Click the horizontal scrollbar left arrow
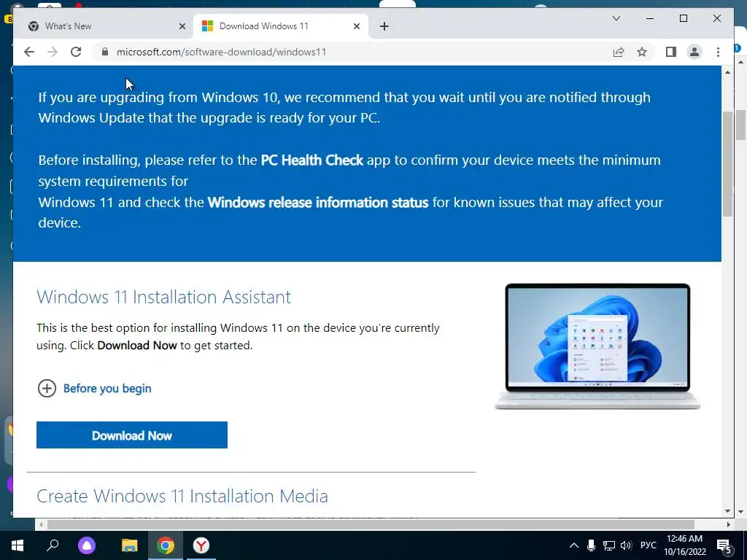Image resolution: width=747 pixels, height=560 pixels. click(41, 524)
